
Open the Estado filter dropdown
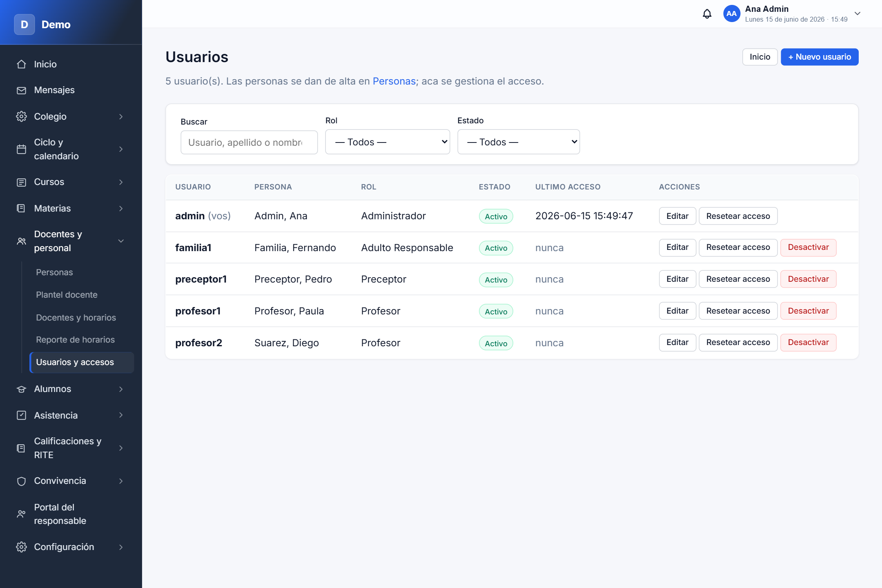click(519, 142)
